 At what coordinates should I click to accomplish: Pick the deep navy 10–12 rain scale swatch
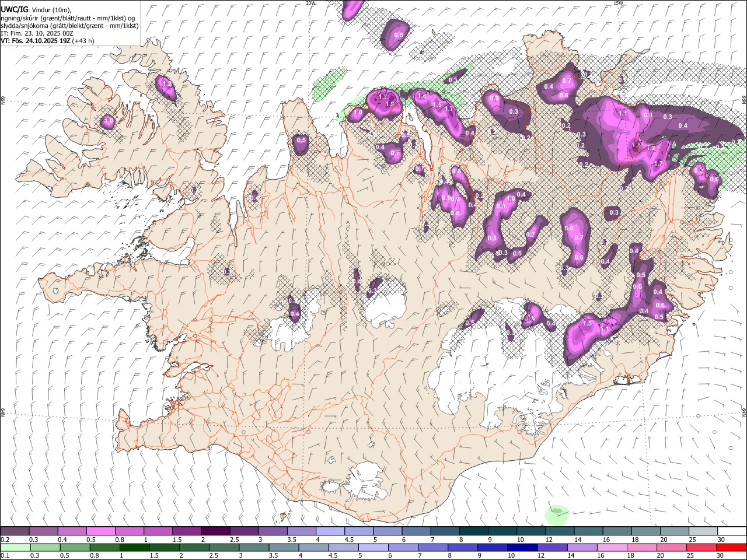click(x=522, y=547)
